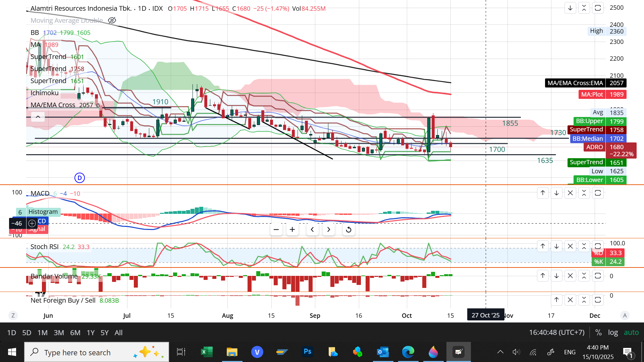Image resolution: width=644 pixels, height=362 pixels.
Task: Collapse the main price chart pane
Action: (x=584, y=8)
